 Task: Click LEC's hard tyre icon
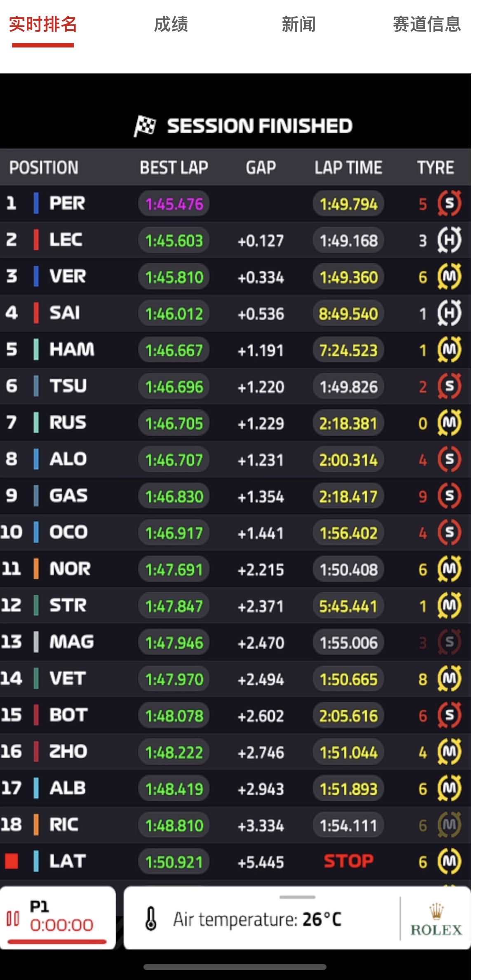point(449,240)
